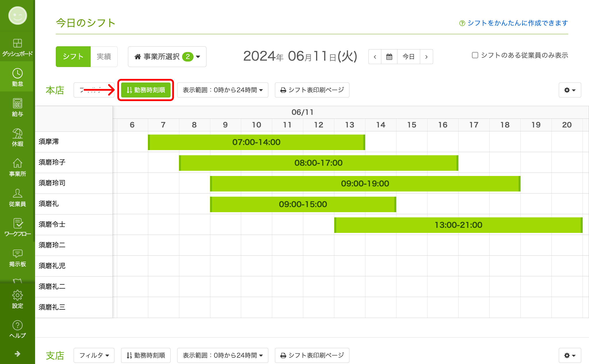Screen dimensions: 589x364
Task: Open the ヘルプ help icon
Action: click(x=17, y=329)
